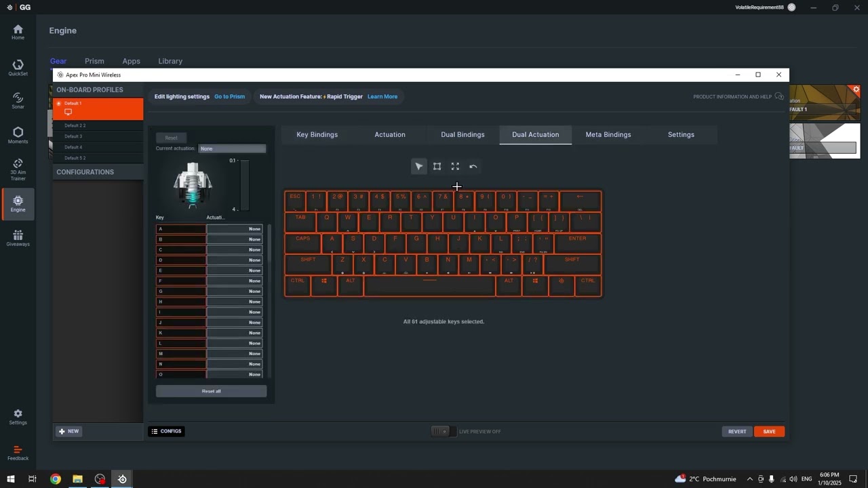Screen dimensions: 868x488
Task: Open SteelSeries GG taskbar icon
Action: pos(122,479)
